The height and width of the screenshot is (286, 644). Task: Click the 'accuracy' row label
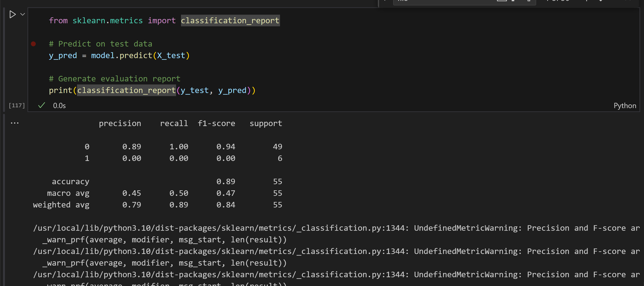click(x=71, y=182)
